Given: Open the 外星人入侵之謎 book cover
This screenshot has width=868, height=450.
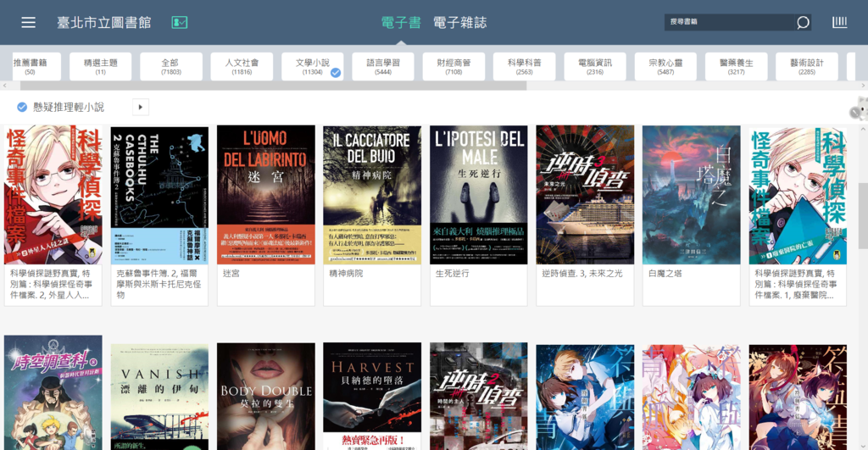Looking at the screenshot, I should point(53,194).
